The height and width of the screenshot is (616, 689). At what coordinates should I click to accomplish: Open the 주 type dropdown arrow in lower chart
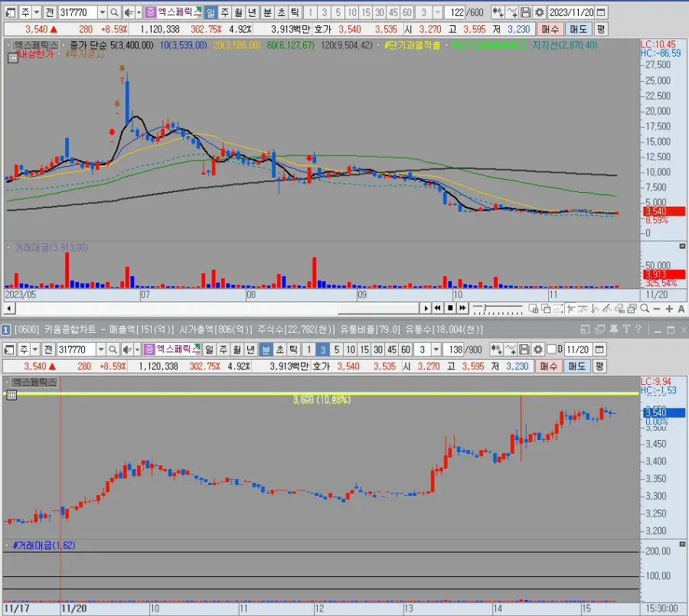[35, 349]
